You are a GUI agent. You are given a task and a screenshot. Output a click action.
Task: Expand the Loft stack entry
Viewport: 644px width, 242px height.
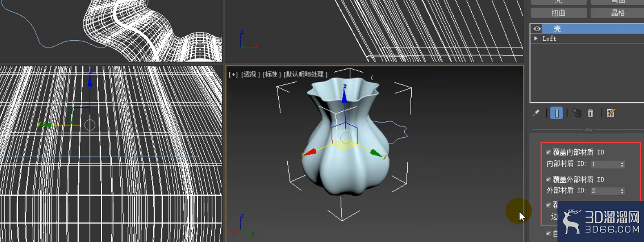[536, 39]
